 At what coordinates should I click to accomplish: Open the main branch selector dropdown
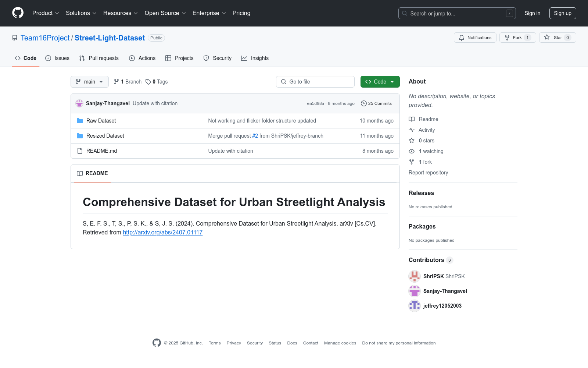pyautogui.click(x=90, y=82)
